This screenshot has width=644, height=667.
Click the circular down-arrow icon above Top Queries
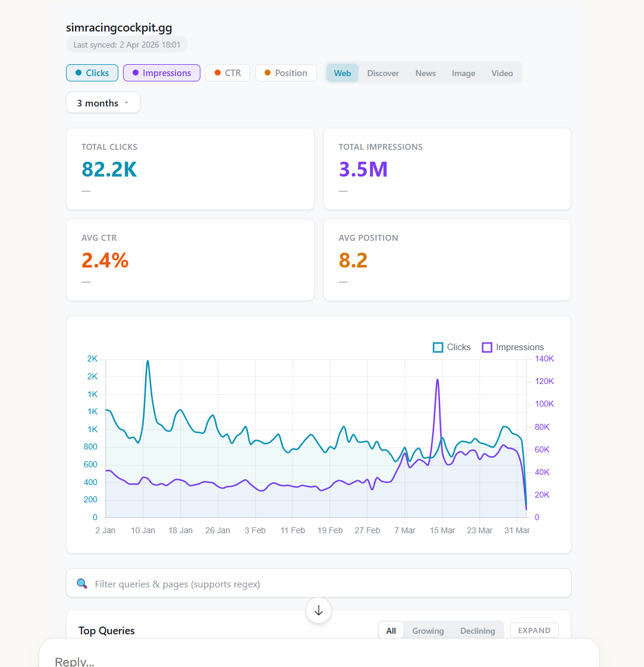click(319, 611)
